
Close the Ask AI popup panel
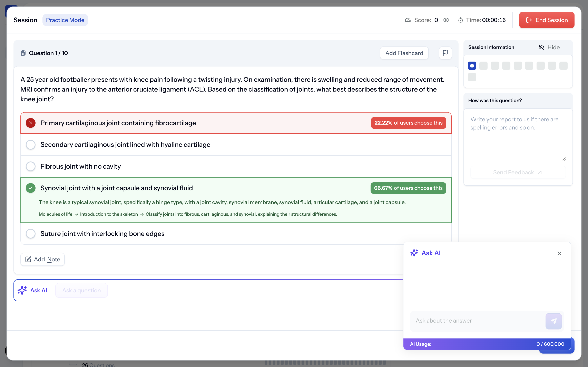(559, 253)
